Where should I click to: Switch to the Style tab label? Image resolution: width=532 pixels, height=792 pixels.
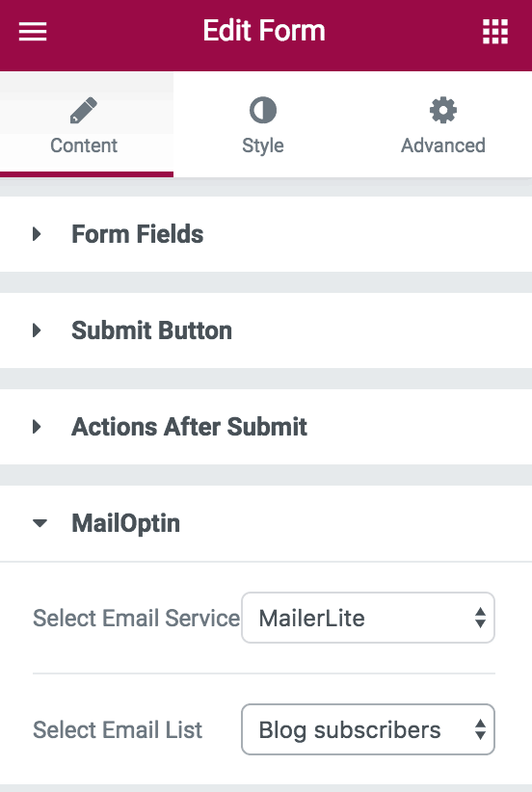(263, 146)
